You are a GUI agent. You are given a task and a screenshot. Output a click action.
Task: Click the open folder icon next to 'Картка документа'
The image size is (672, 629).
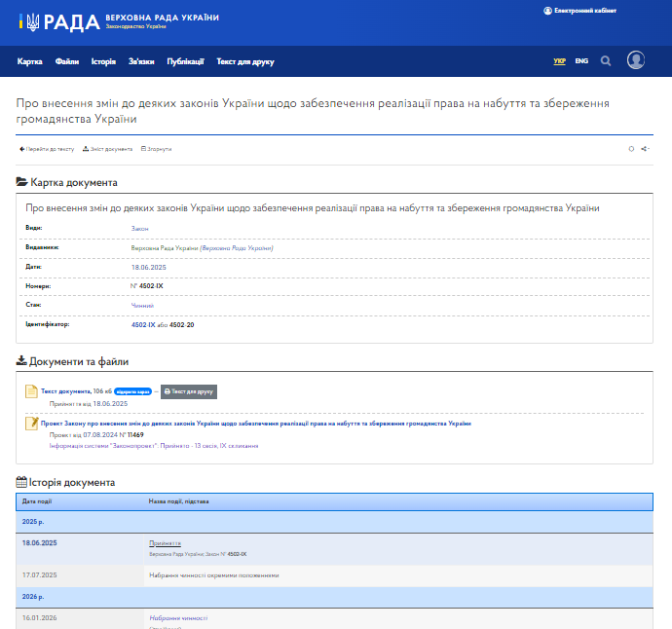[x=21, y=182]
